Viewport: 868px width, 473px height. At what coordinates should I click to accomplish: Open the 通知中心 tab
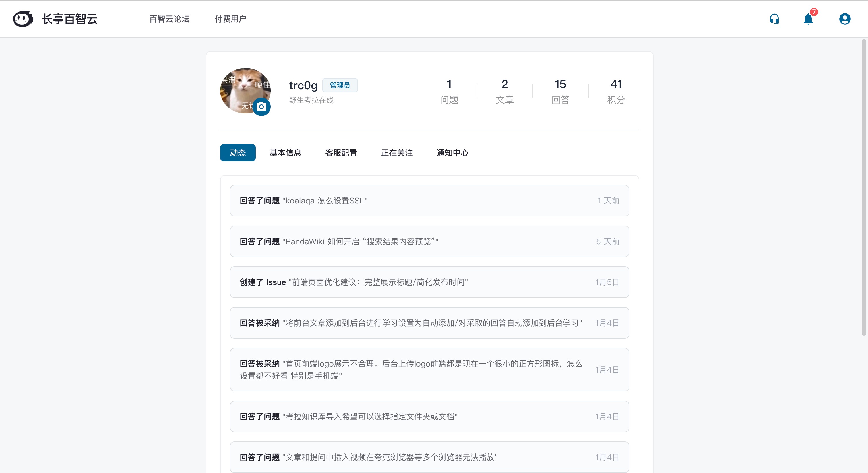[x=452, y=153]
